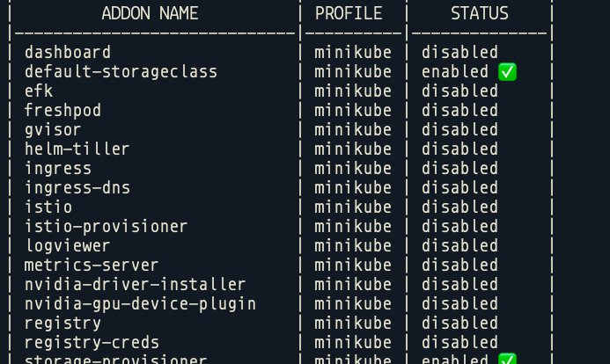Click the STATUS column header

pyautogui.click(x=479, y=13)
